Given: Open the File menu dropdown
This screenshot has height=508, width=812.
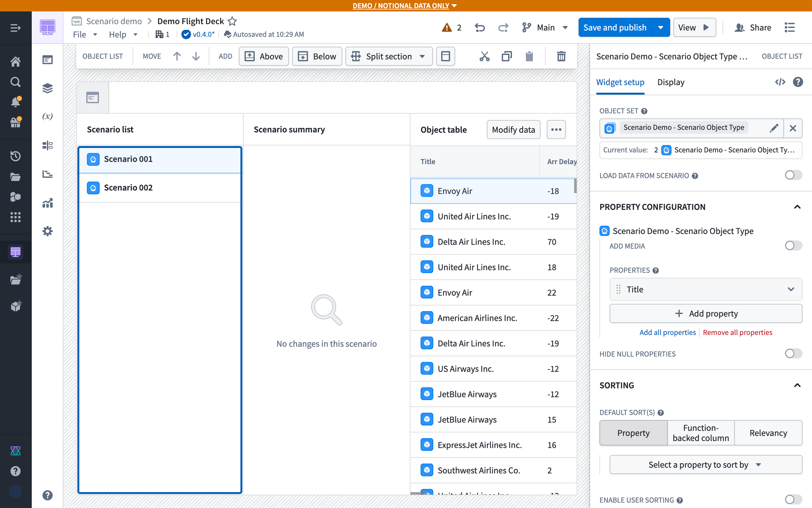Looking at the screenshot, I should (x=85, y=34).
